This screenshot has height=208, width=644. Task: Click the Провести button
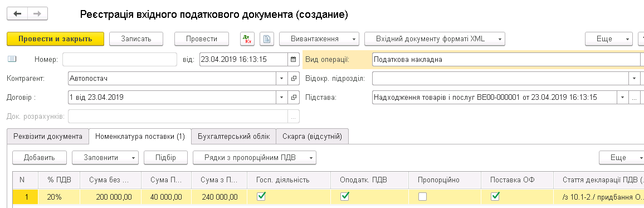click(202, 39)
